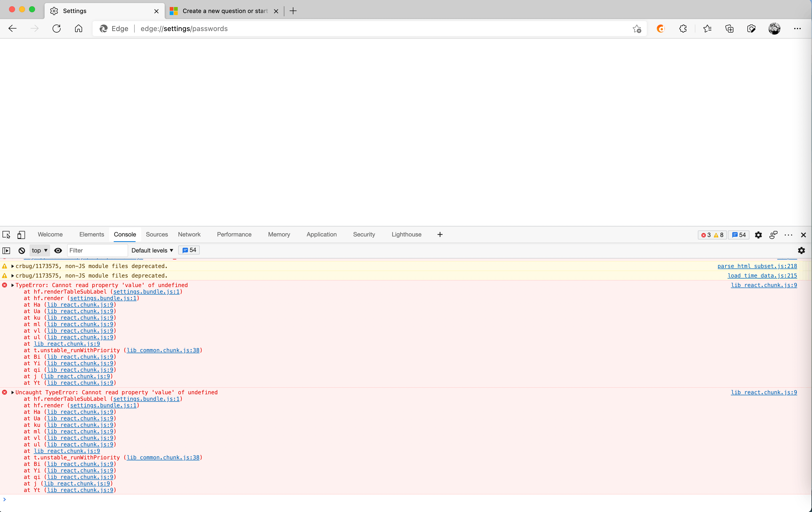Click the console Filter input field
Image resolution: width=812 pixels, height=512 pixels.
pyautogui.click(x=97, y=250)
